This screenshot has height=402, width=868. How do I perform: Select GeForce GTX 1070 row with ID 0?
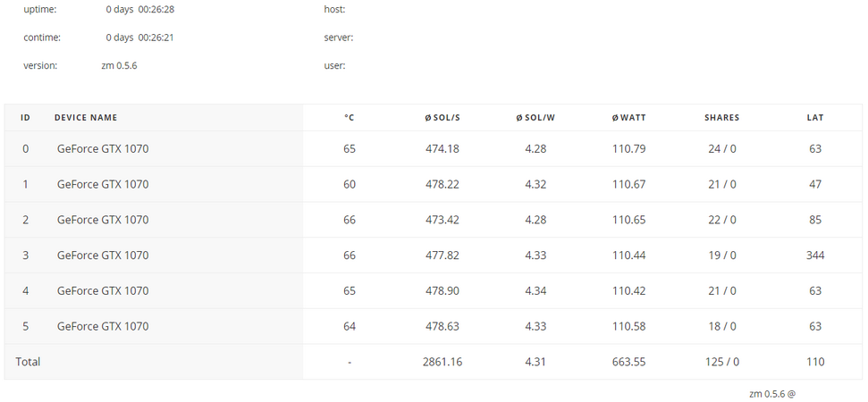coord(434,149)
